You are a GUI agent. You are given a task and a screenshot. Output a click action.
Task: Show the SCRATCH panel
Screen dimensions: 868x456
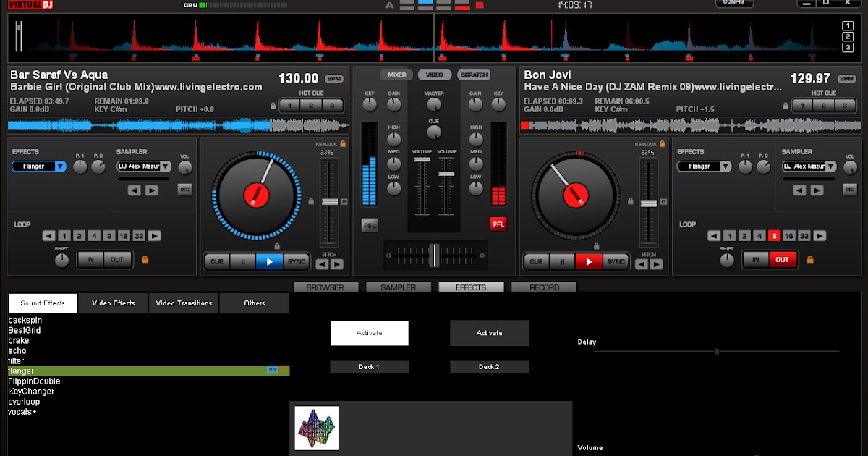click(x=474, y=75)
